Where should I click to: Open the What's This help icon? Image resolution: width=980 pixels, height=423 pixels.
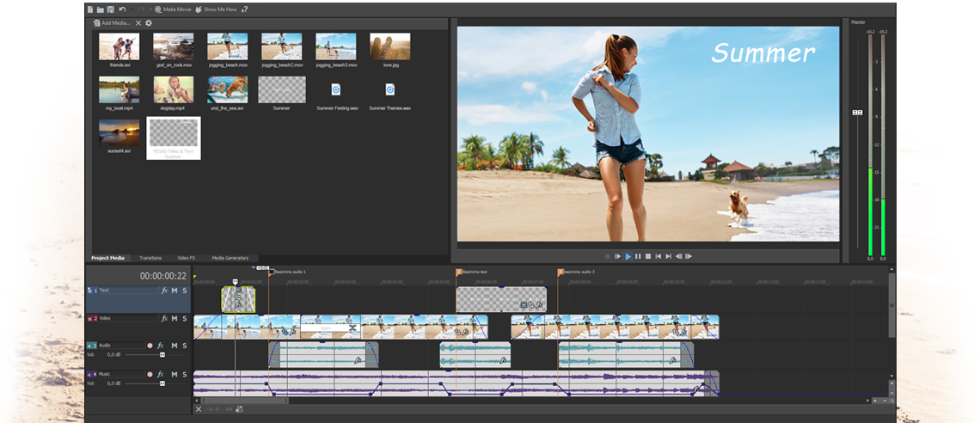click(x=245, y=9)
